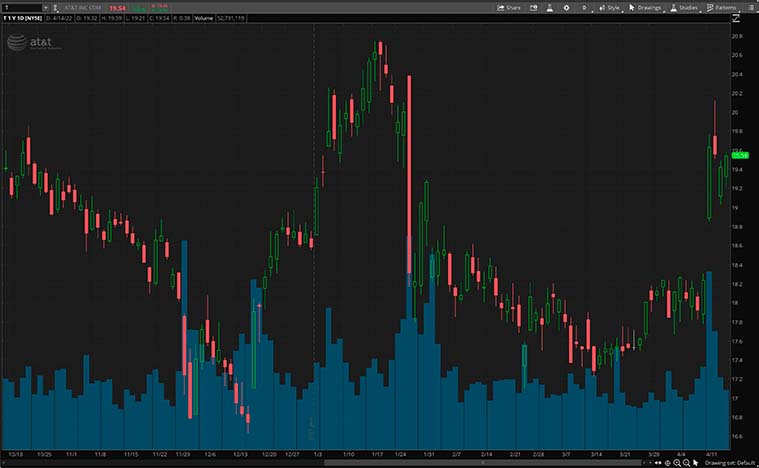Click the AT&T INC COM company name
Viewport: 759px width, 468px height.
(x=82, y=8)
